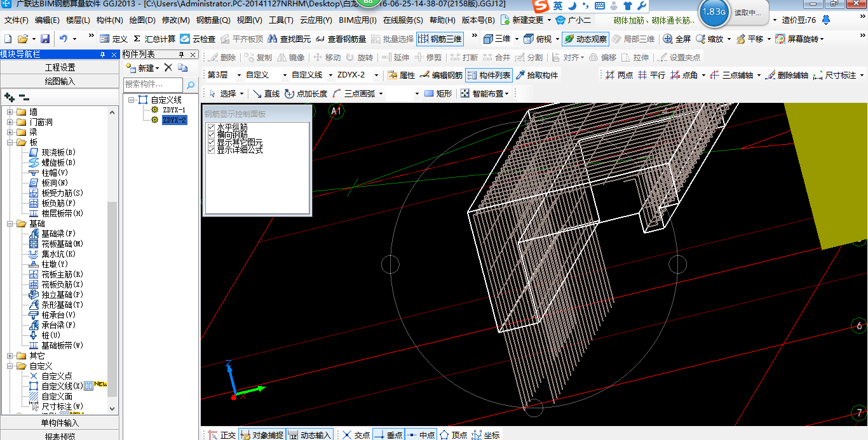Click expand-all plus icon in navigation bar

[9, 97]
